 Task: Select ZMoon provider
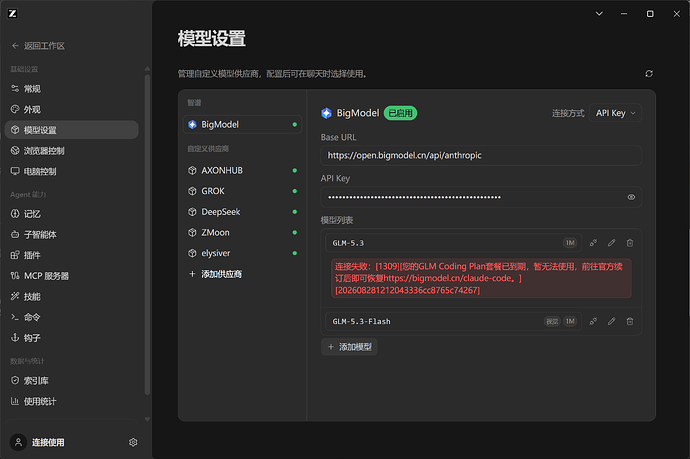242,232
